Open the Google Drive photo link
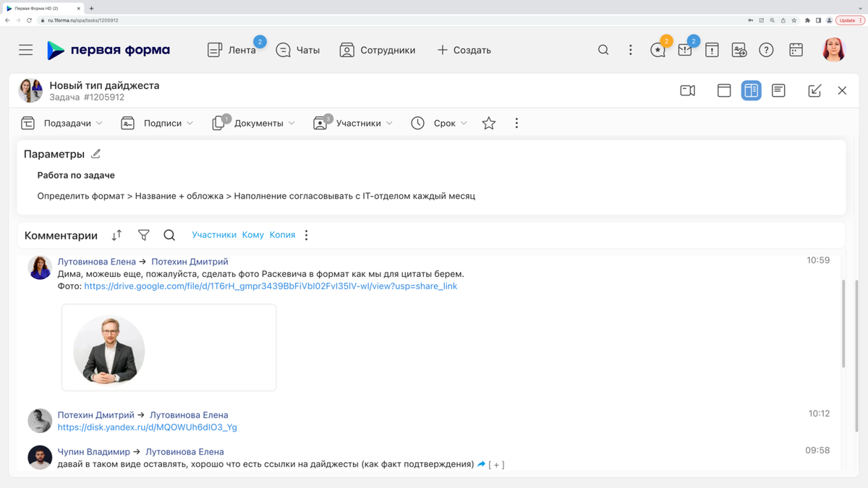 coord(271,286)
